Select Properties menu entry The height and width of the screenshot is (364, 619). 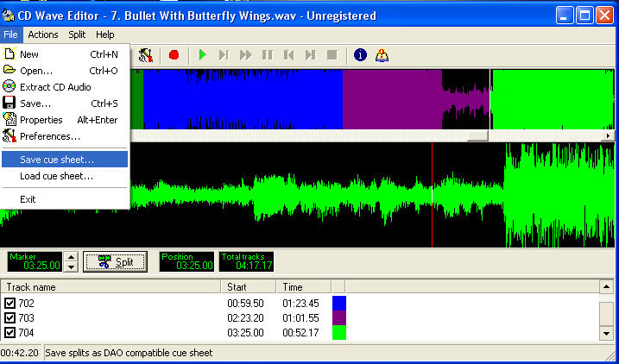point(65,120)
